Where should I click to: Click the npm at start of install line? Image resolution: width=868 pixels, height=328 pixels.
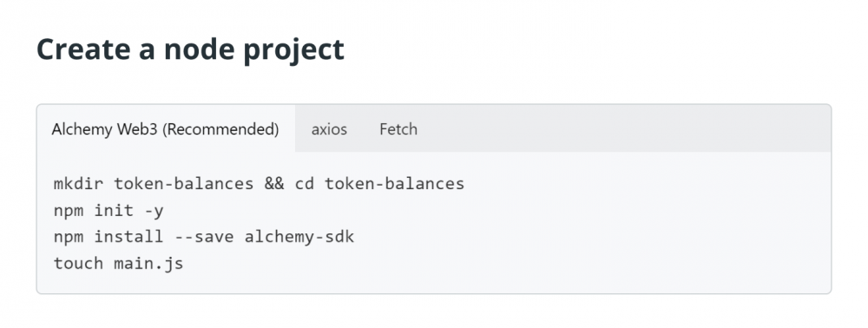(69, 239)
